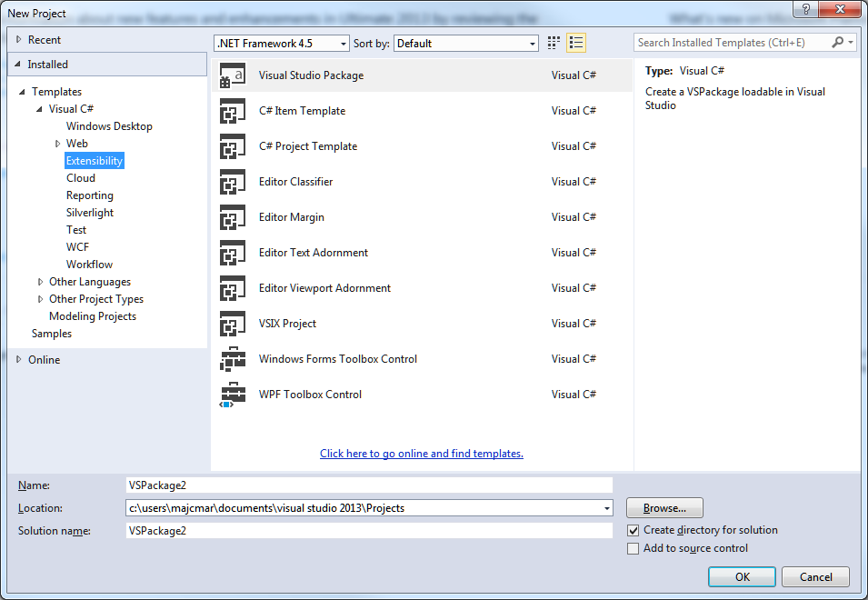Select the "VSIX Project" template name

pyautogui.click(x=287, y=324)
